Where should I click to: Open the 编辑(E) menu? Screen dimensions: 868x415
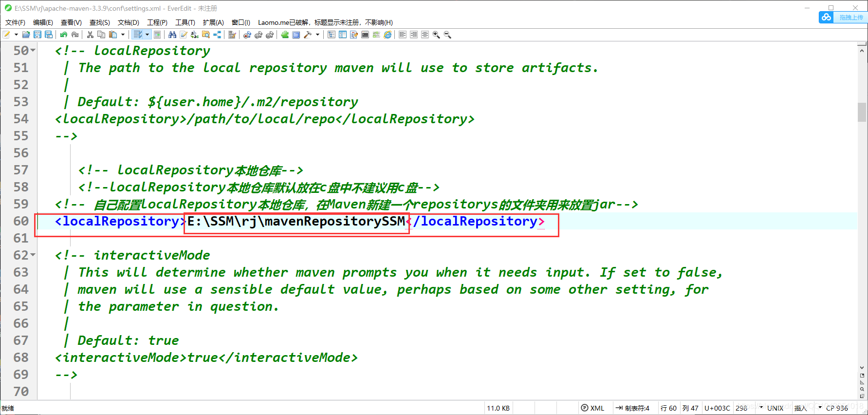43,22
